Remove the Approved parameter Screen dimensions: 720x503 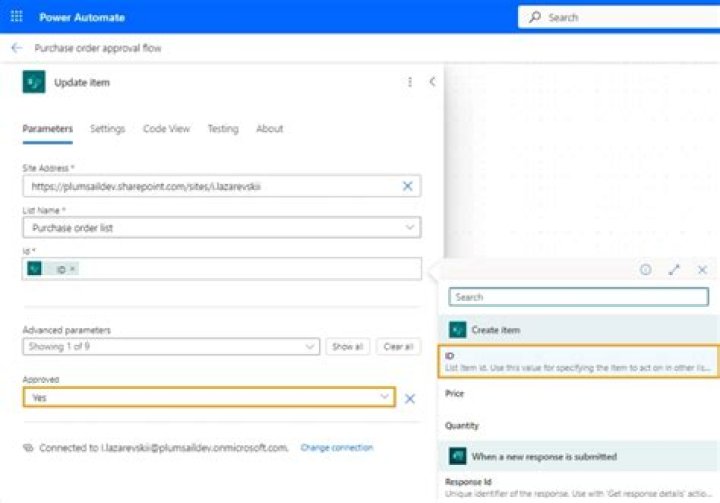click(410, 398)
